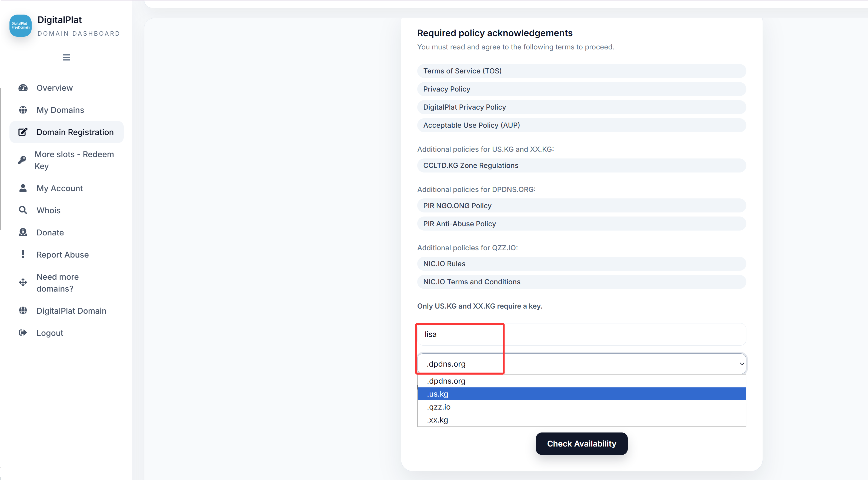This screenshot has width=868, height=480.
Task: Toggle the hamburger menu sidebar icon
Action: (66, 57)
